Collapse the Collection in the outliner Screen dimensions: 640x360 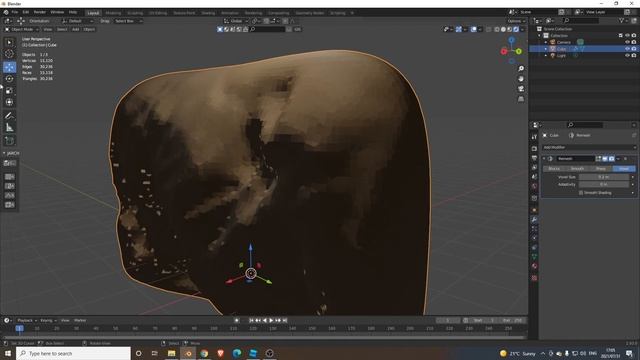point(540,36)
